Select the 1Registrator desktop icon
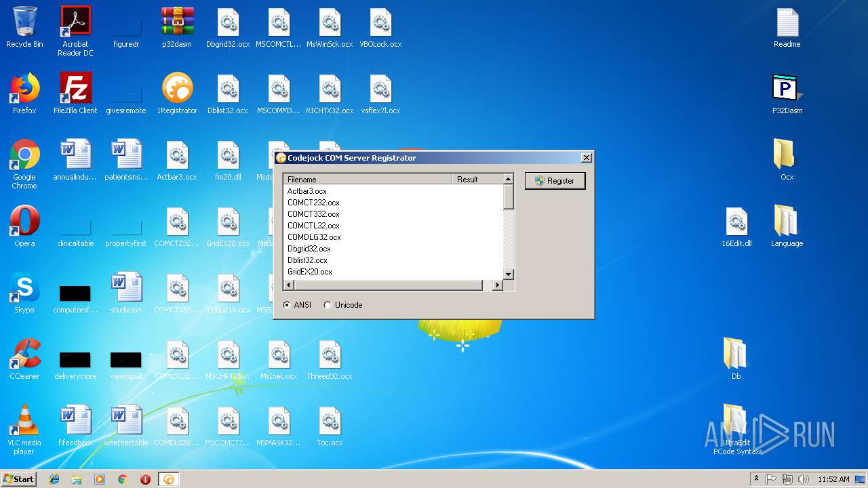Viewport: 868px width, 488px height. click(x=177, y=94)
